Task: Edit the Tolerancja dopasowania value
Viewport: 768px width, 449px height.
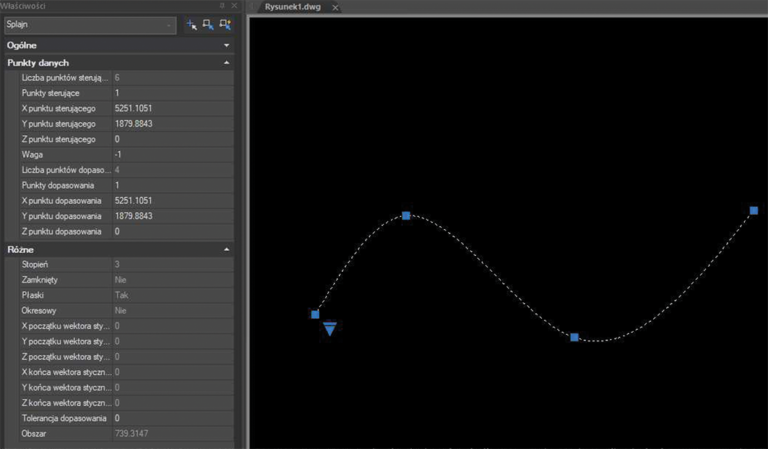Action: click(x=170, y=417)
